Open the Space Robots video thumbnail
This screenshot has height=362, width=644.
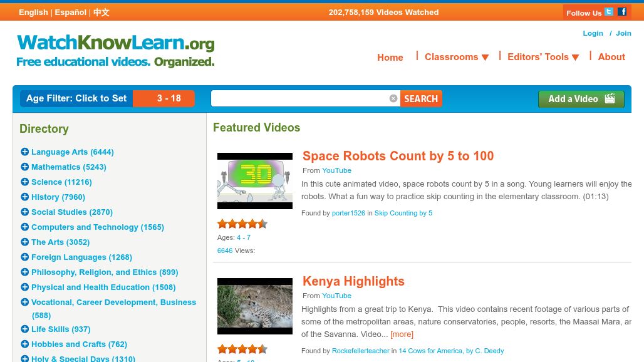(254, 181)
